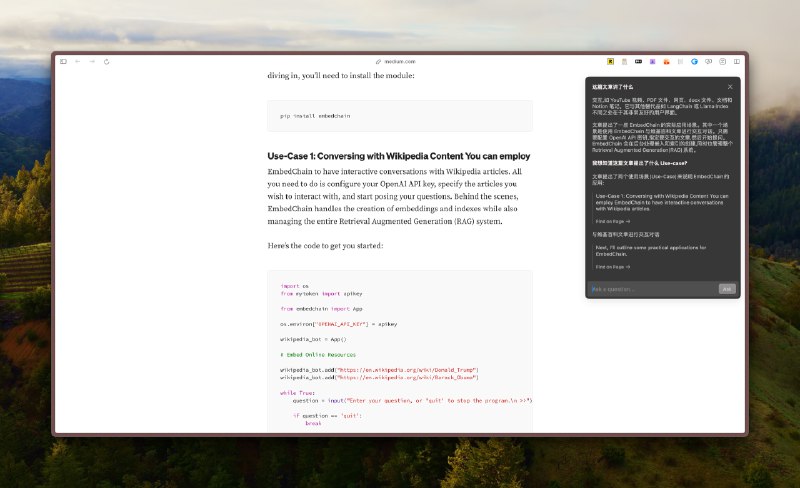800x488 pixels.
Task: Click the "from mytoken import apikey" line
Action: (x=321, y=294)
